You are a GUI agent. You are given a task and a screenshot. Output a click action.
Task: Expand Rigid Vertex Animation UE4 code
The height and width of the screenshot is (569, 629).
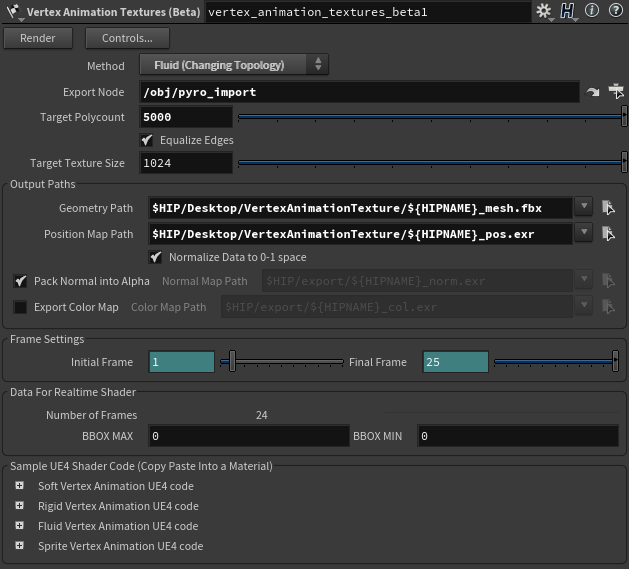tap(19, 506)
